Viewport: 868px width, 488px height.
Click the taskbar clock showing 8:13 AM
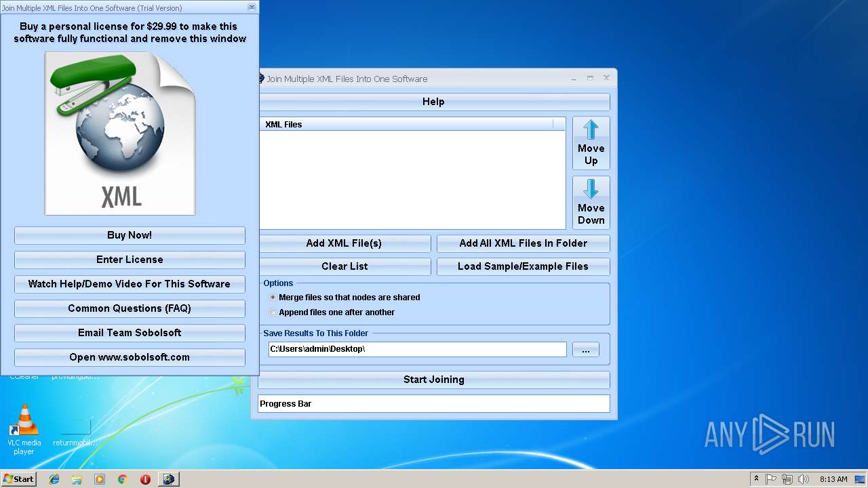[833, 479]
